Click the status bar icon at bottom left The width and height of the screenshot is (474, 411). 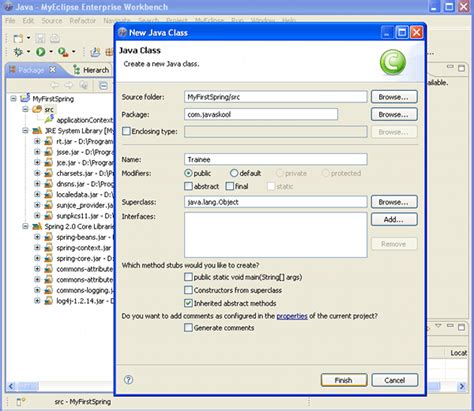pos(20,402)
